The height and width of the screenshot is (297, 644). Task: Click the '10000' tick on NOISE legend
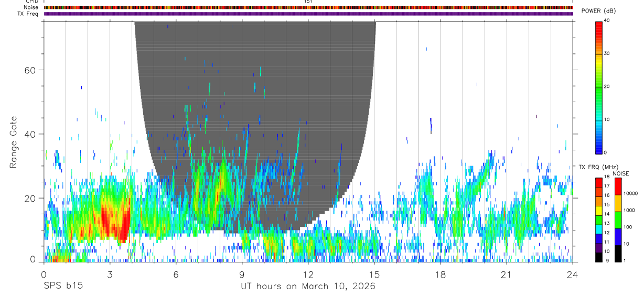(630, 193)
